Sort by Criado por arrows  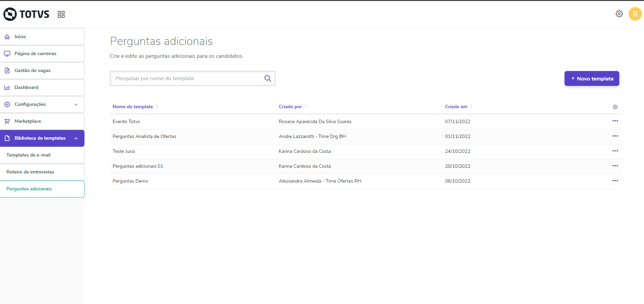306,107
